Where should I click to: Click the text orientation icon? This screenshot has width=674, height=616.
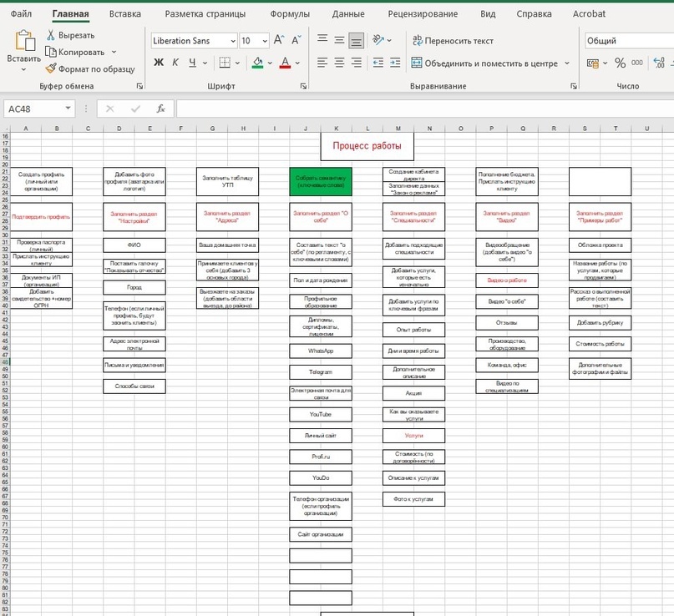(x=378, y=40)
